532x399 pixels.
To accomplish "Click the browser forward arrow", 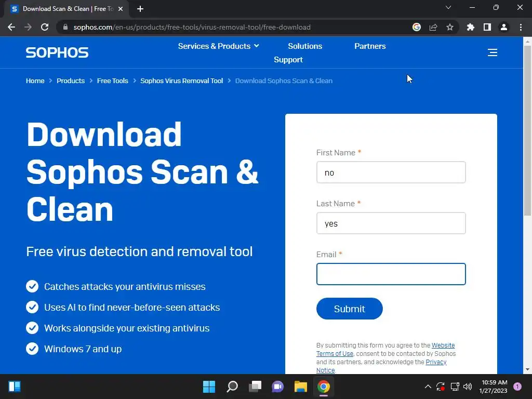I will coord(28,27).
